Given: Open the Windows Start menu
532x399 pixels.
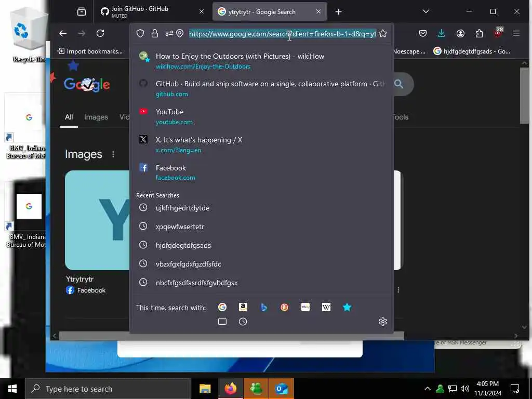Looking at the screenshot, I should click(12, 389).
